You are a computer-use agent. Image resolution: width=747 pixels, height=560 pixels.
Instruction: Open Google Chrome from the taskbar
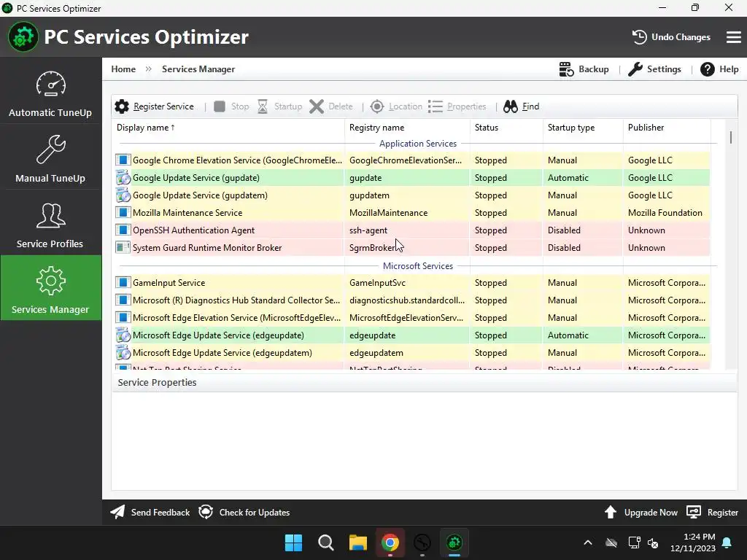pyautogui.click(x=390, y=542)
